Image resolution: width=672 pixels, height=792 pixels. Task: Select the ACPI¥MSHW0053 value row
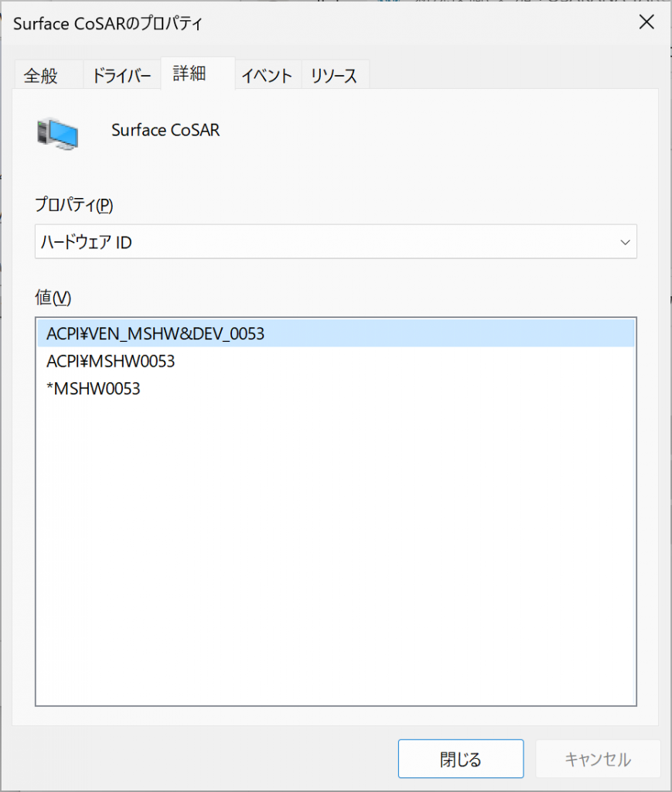(336, 360)
